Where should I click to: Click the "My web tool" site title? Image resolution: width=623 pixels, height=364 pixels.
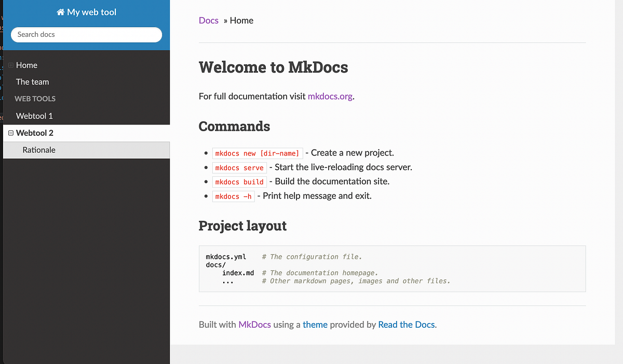[x=91, y=11]
